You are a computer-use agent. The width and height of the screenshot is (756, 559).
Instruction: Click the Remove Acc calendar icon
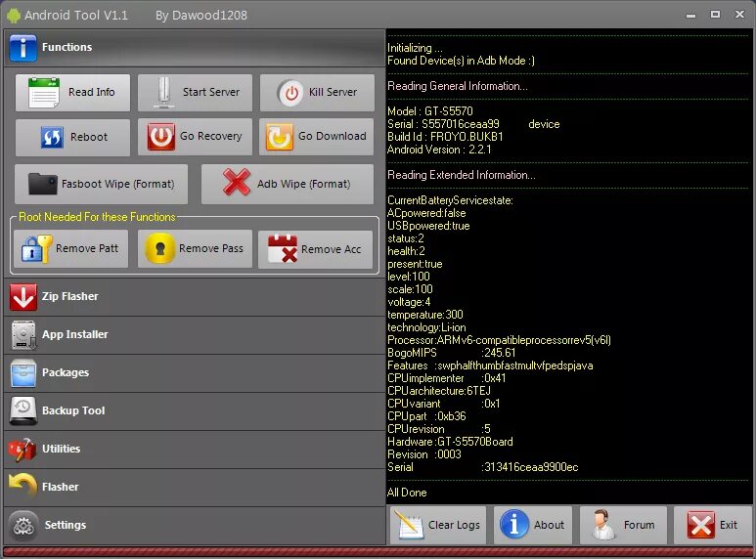click(x=283, y=248)
